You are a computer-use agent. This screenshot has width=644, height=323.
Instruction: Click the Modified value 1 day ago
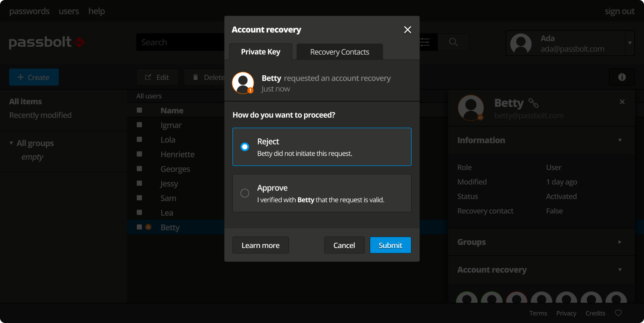[x=562, y=182]
